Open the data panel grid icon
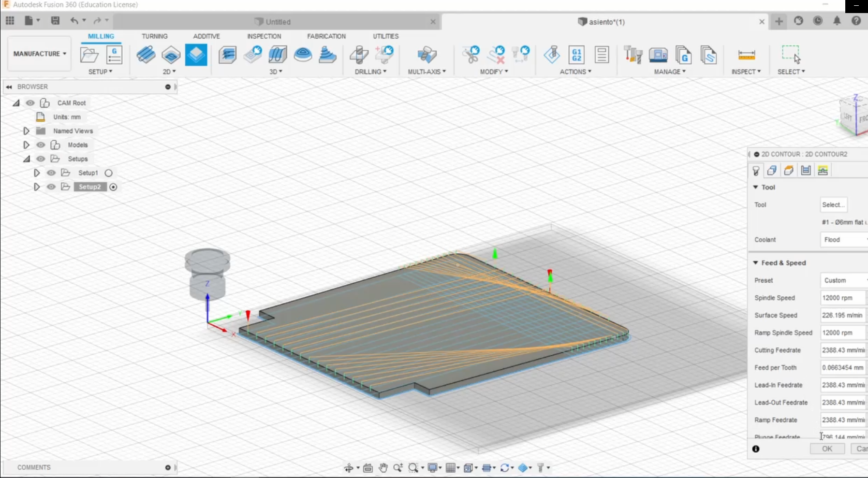Screen dimensions: 868x478 point(10,21)
